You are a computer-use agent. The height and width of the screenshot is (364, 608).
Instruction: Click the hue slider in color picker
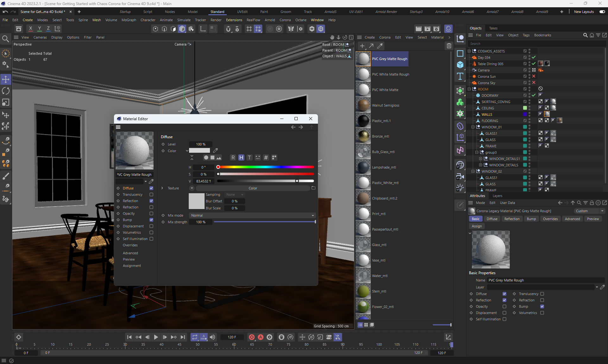pos(265,167)
